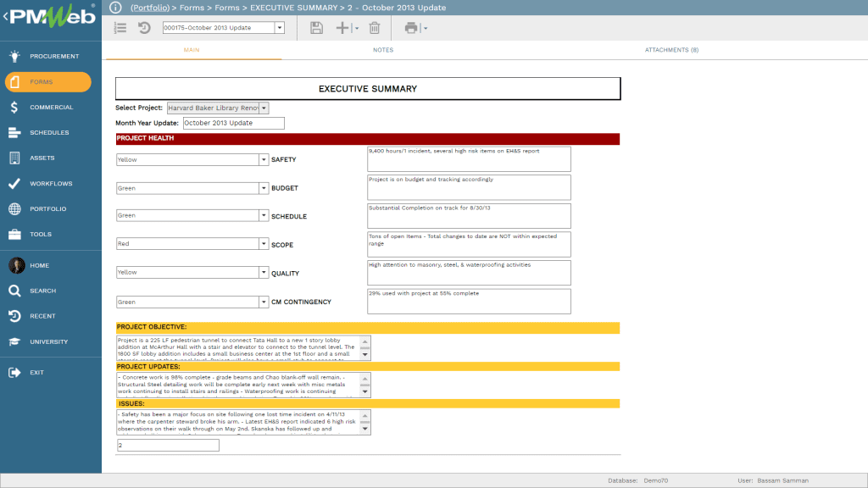The width and height of the screenshot is (868, 488).
Task: Click the Workflows checkmark icon
Action: click(14, 184)
